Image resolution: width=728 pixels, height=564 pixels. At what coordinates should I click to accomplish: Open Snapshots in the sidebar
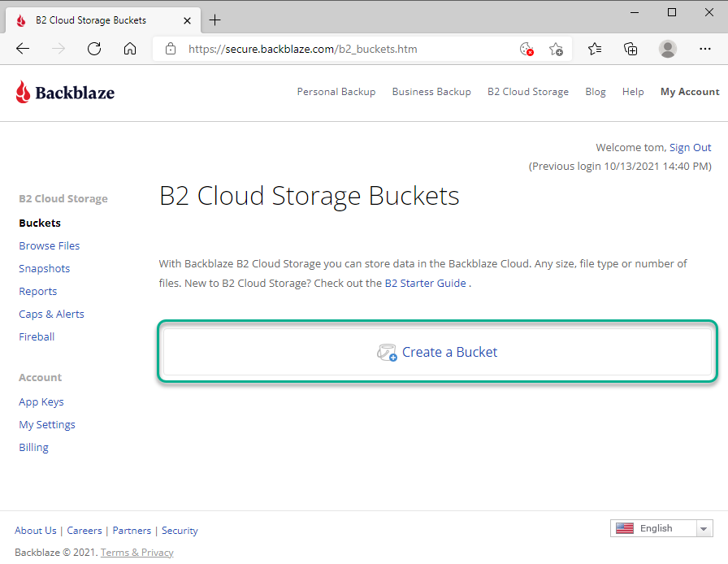tap(45, 268)
